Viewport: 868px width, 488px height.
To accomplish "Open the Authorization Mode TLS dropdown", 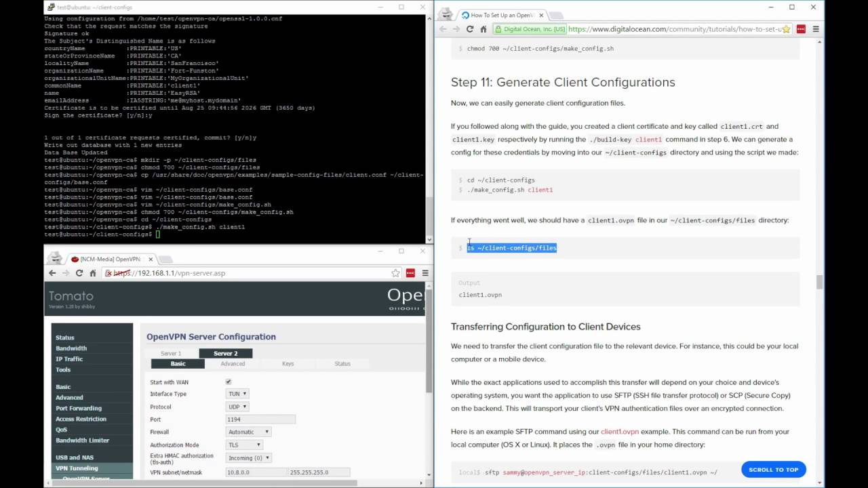I will pyautogui.click(x=244, y=445).
